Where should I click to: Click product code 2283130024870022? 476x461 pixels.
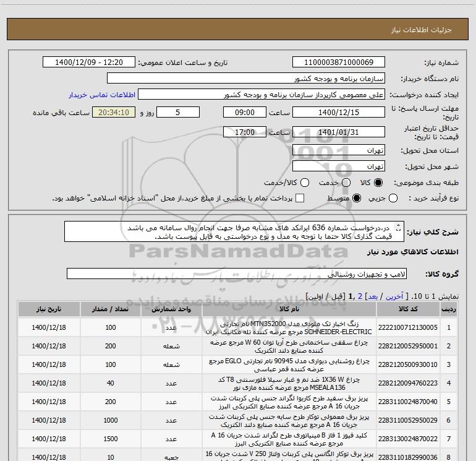click(408, 439)
